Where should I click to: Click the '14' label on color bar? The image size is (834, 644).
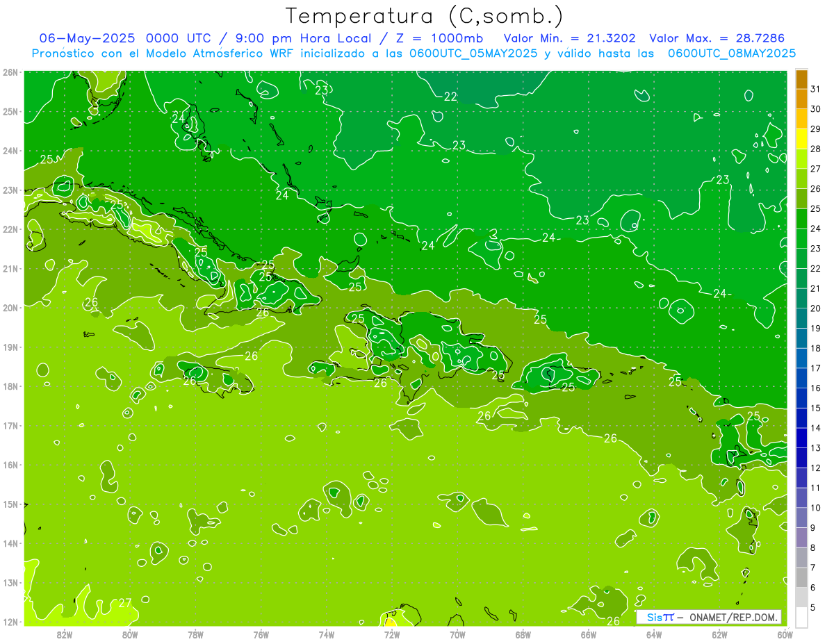click(x=815, y=428)
